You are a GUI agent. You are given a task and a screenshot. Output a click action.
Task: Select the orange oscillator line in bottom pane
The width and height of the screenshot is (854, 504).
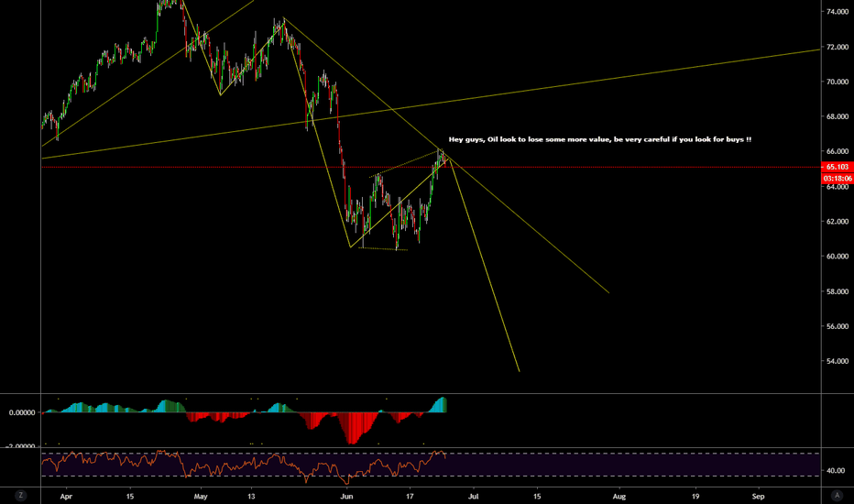(244, 467)
